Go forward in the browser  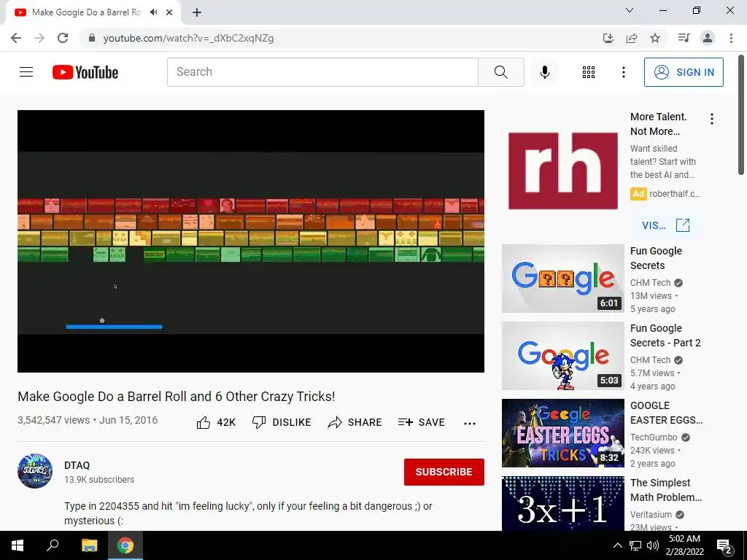click(39, 38)
